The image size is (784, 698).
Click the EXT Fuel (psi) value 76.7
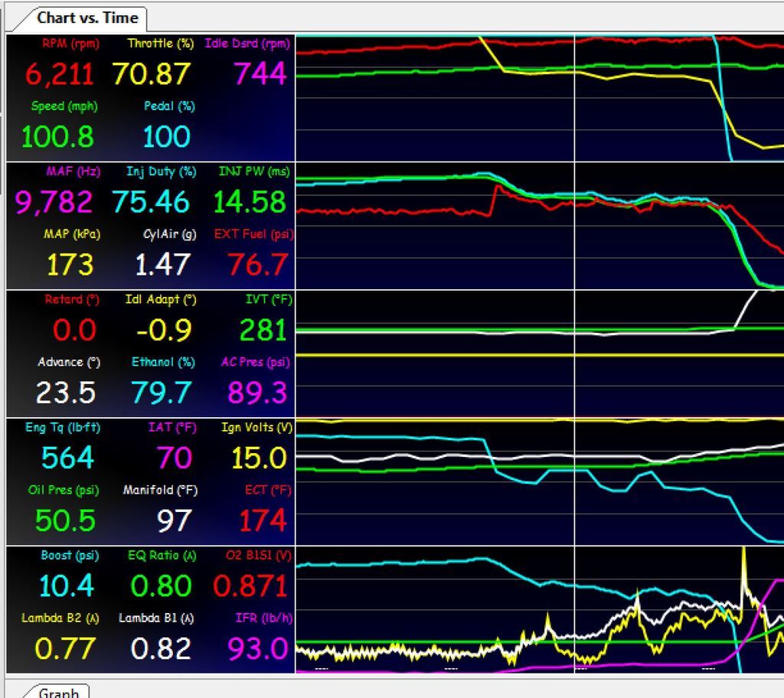click(257, 265)
